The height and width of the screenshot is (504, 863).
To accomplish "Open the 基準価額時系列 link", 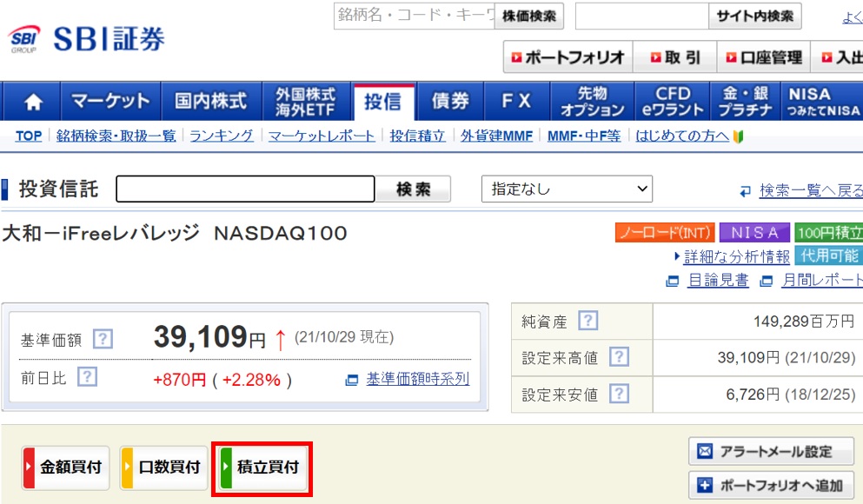I will pyautogui.click(x=418, y=379).
